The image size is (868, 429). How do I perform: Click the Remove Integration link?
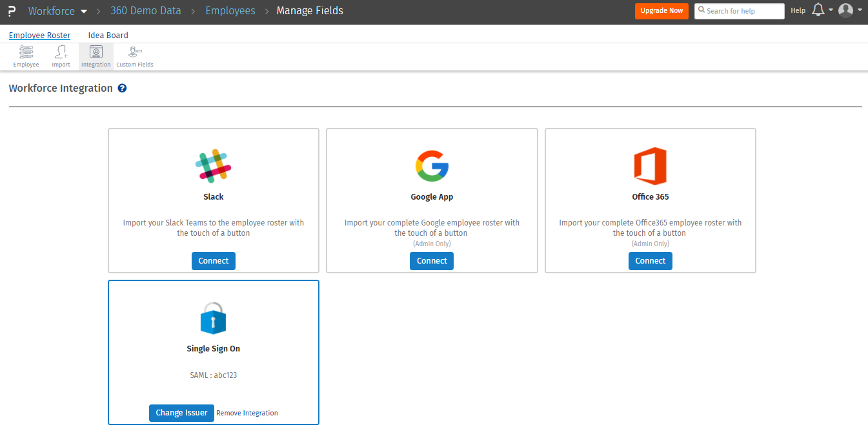coord(247,413)
